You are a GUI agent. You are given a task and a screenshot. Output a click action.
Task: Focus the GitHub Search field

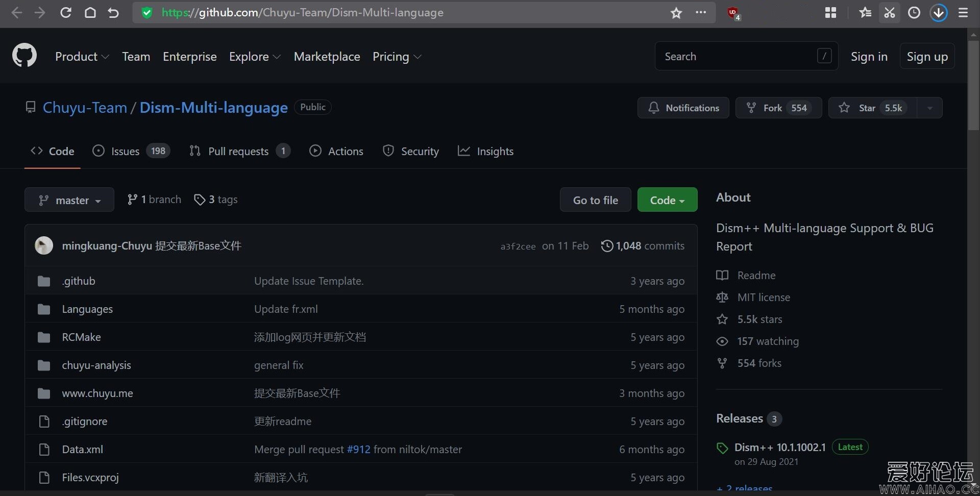pos(738,57)
